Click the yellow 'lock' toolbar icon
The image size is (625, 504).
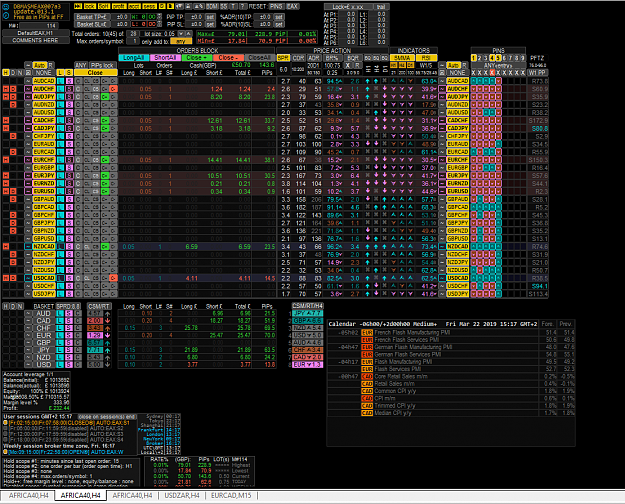click(90, 6)
